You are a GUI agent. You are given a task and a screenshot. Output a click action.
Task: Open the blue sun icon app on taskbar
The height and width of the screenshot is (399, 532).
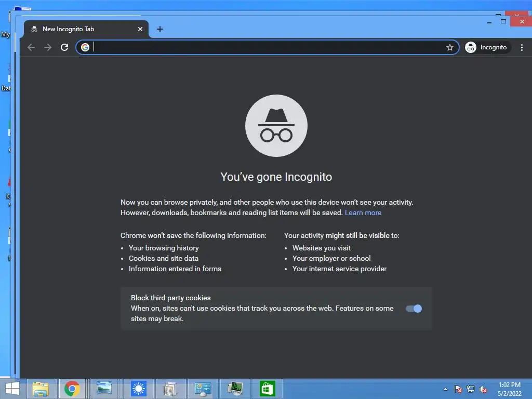tap(138, 389)
